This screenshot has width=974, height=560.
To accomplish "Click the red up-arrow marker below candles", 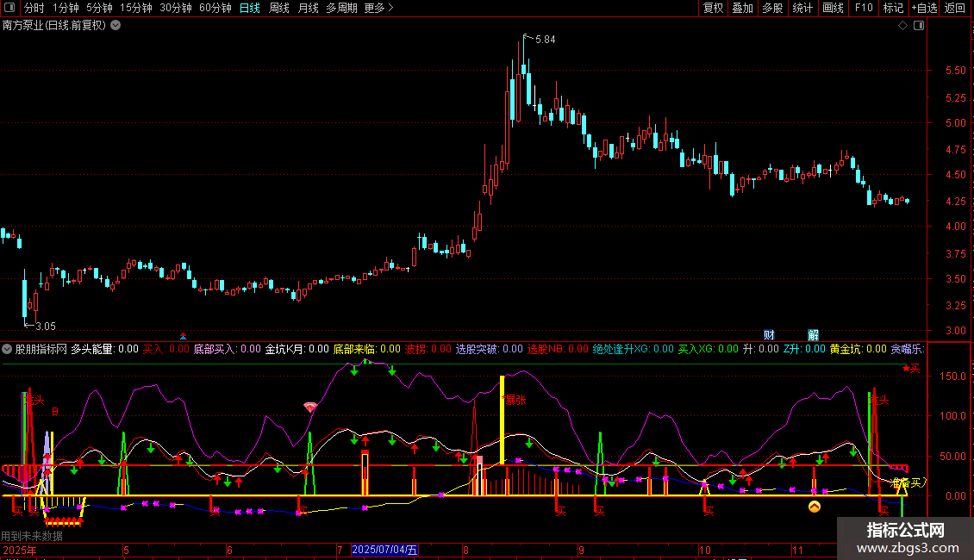I will [182, 335].
